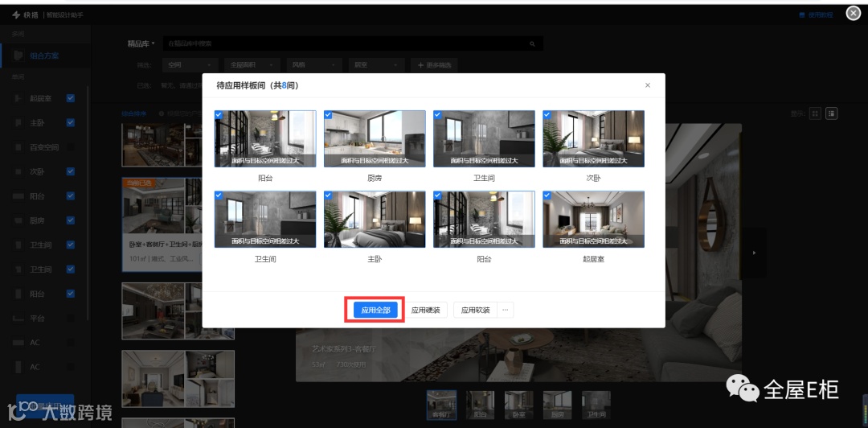Toggle the 次卧 checkbox in the sidebar
This screenshot has width=868, height=428.
click(70, 171)
